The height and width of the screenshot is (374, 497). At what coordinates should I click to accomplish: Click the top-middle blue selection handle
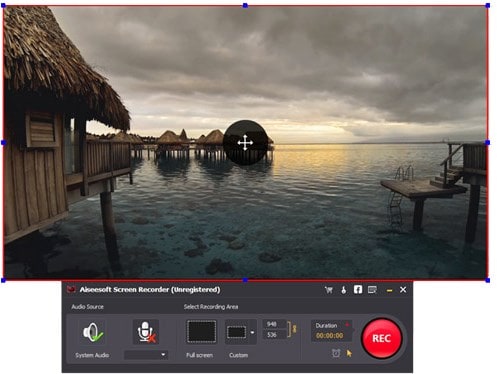pyautogui.click(x=245, y=5)
